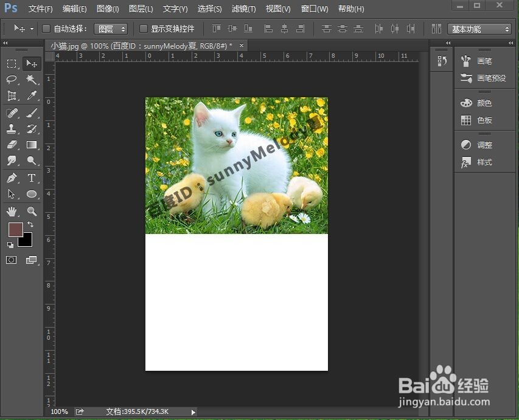This screenshot has width=519, height=420.
Task: Click the 100% zoom level field
Action: pos(59,411)
